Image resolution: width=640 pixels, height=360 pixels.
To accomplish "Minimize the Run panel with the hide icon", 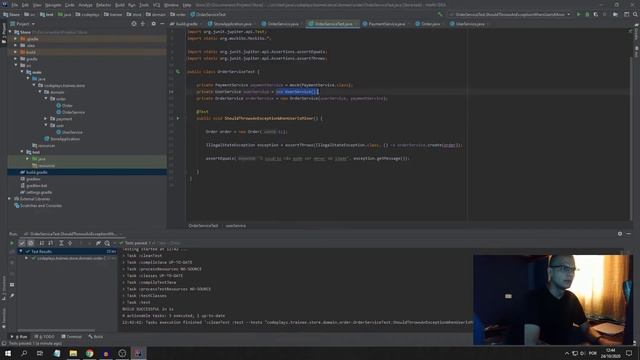I will click(x=629, y=234).
